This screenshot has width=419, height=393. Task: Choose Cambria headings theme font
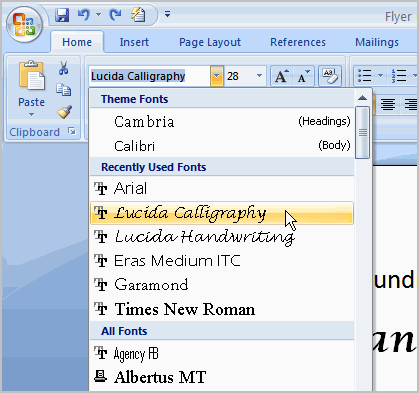(x=222, y=121)
